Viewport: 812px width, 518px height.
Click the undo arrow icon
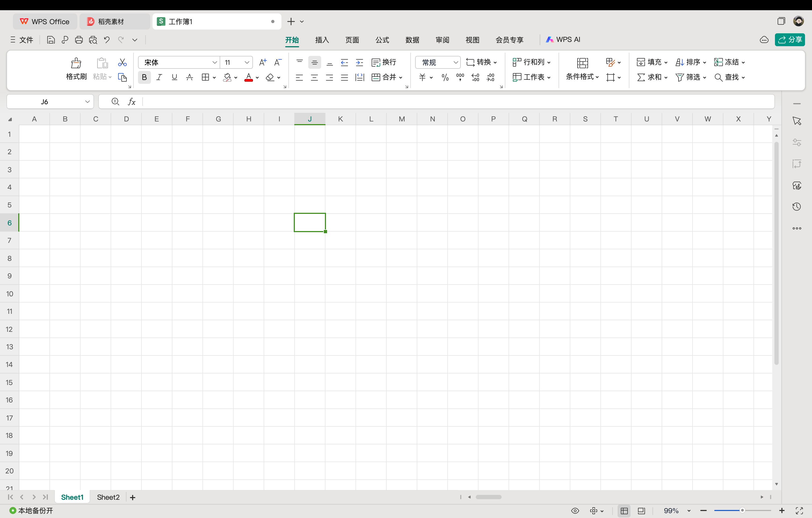(107, 40)
